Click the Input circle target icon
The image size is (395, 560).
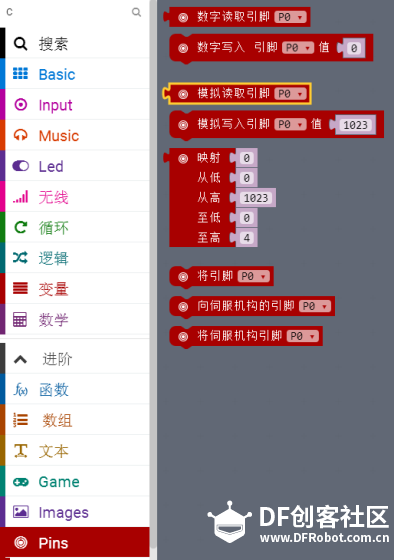click(20, 105)
